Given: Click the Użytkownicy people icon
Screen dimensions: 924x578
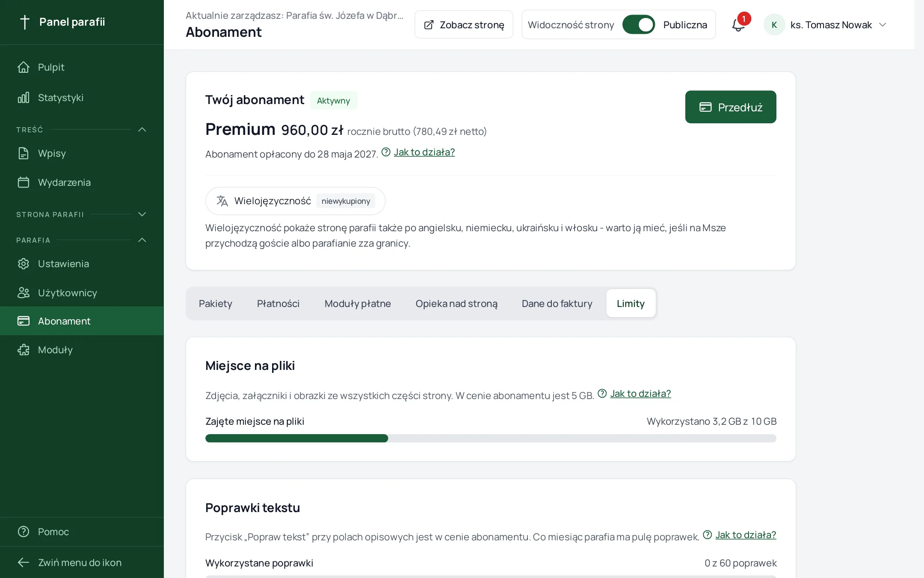Looking at the screenshot, I should pos(24,293).
